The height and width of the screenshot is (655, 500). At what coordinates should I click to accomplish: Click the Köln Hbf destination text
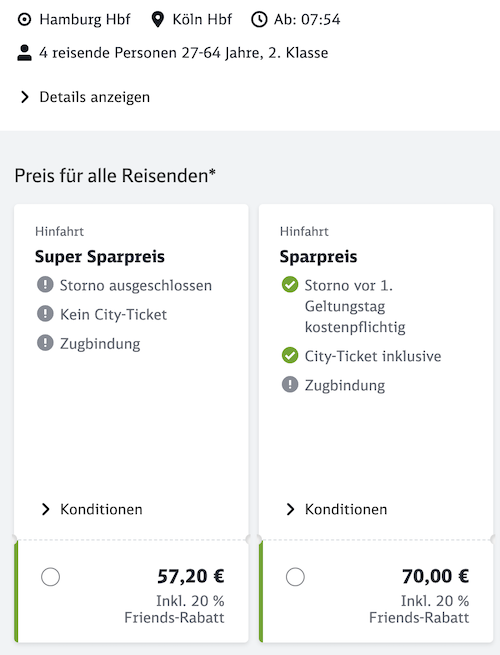(x=202, y=20)
